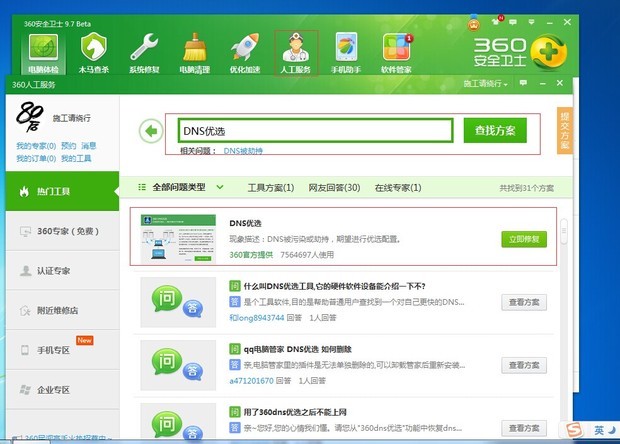620x444 pixels.
Task: Click 立即修复 for DNS优选
Action: 524,239
